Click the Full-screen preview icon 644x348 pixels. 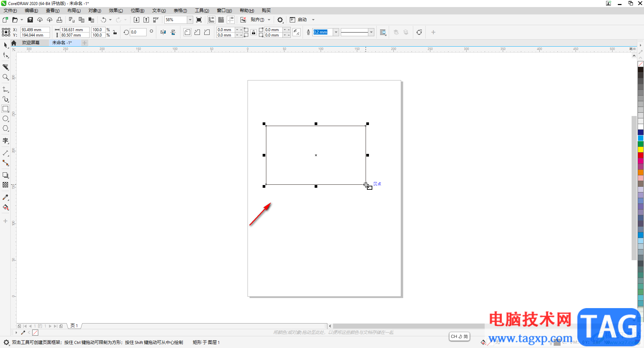pyautogui.click(x=199, y=20)
